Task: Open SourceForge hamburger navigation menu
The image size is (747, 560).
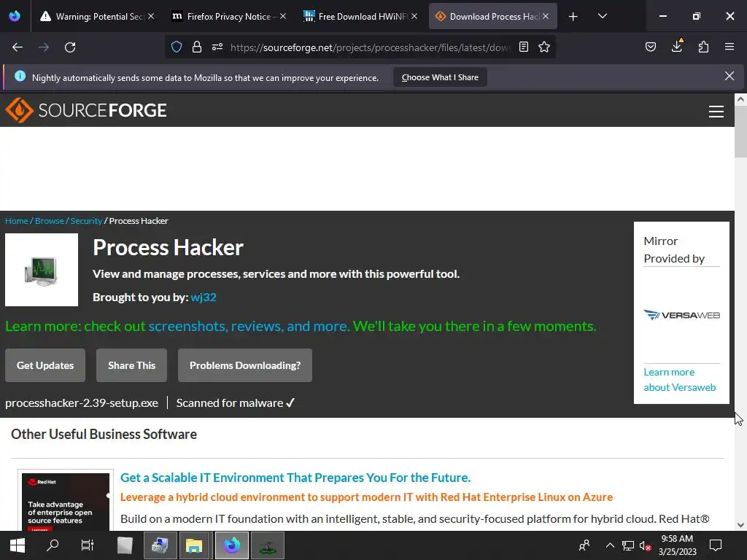Action: (x=716, y=112)
